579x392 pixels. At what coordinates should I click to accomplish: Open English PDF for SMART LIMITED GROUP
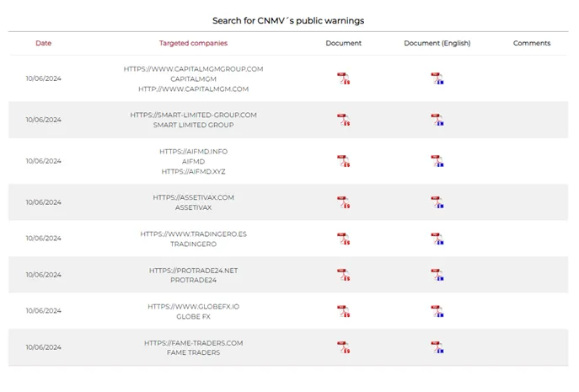437,120
